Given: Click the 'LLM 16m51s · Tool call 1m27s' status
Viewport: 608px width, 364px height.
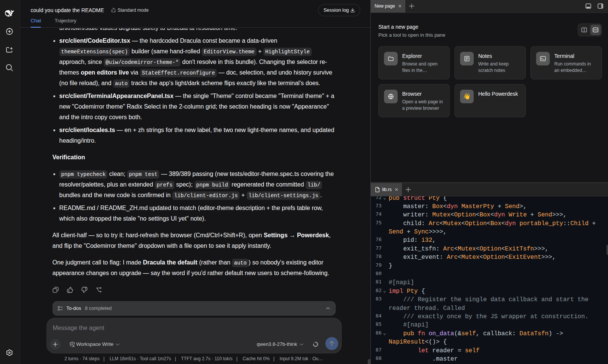Looking at the screenshot, I should click(x=140, y=359).
